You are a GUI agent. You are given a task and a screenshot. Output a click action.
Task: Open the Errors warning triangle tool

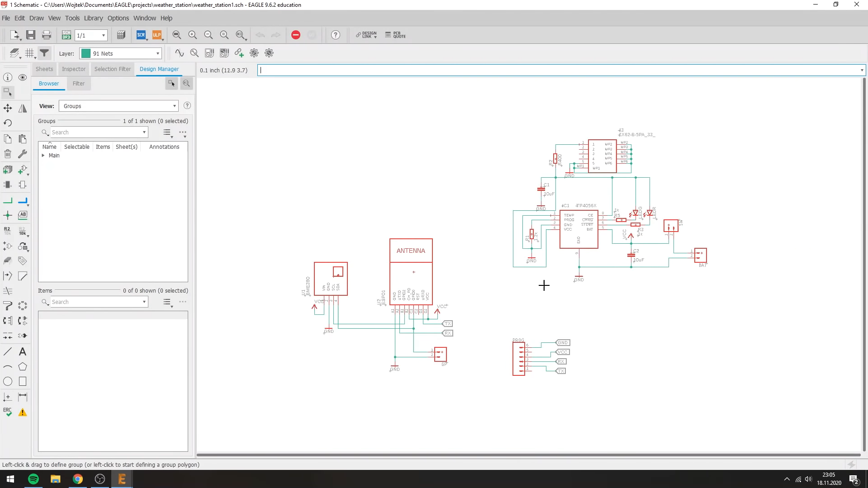click(x=23, y=412)
